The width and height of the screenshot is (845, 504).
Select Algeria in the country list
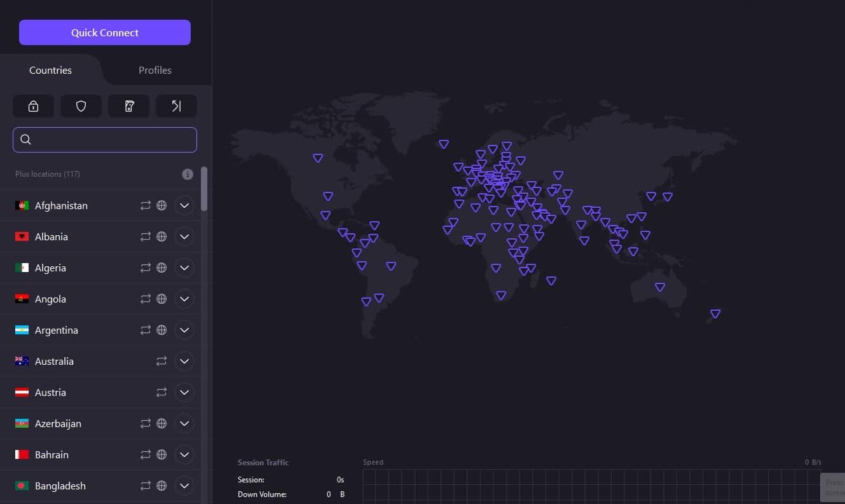pos(100,268)
